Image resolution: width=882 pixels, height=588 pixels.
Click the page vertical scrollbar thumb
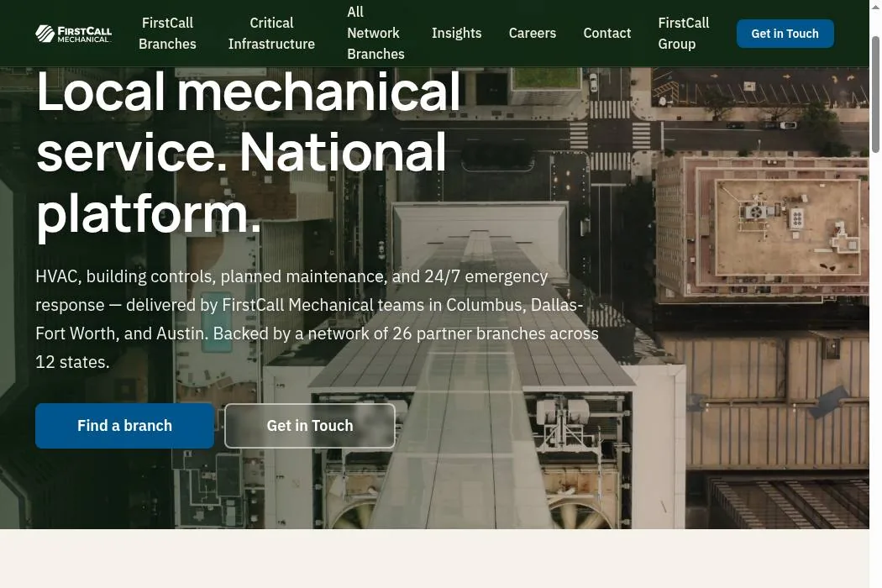click(x=875, y=94)
